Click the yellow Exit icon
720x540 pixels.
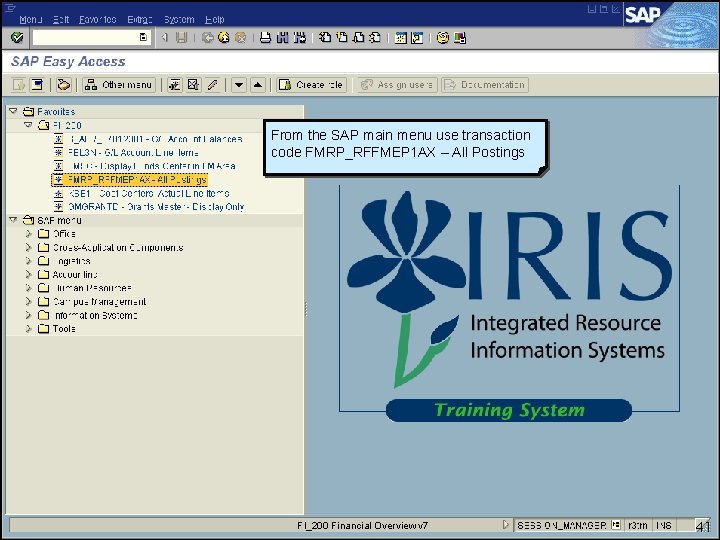click(224, 38)
